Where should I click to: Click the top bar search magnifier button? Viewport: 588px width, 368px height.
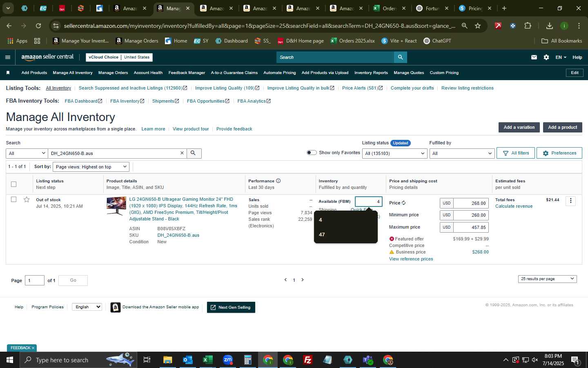tap(401, 57)
